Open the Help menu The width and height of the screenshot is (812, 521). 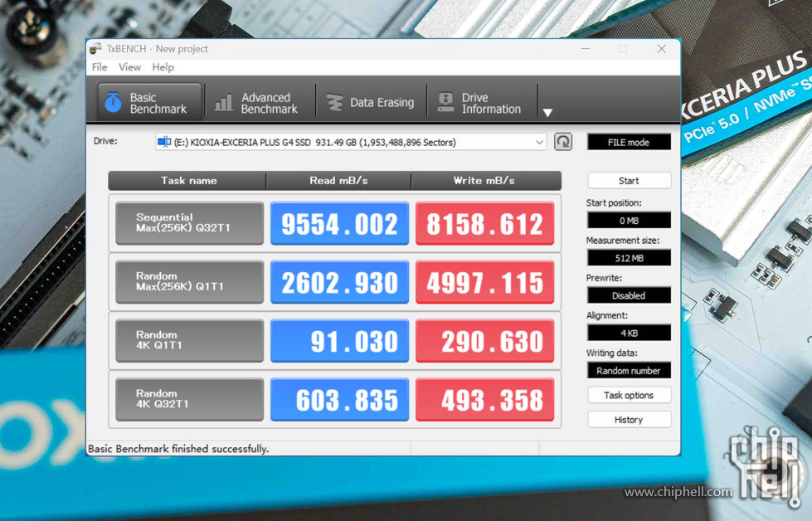[163, 67]
